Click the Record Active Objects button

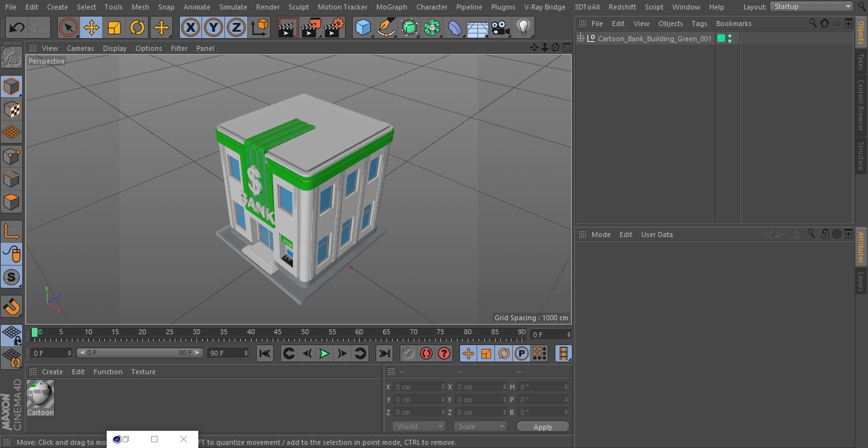pyautogui.click(x=408, y=353)
